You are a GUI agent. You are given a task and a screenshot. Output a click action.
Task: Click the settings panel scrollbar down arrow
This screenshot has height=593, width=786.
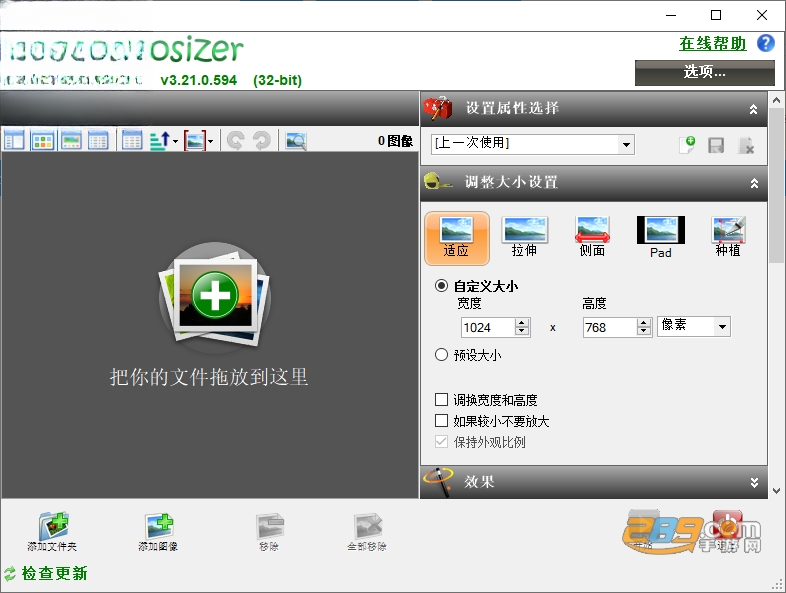776,491
